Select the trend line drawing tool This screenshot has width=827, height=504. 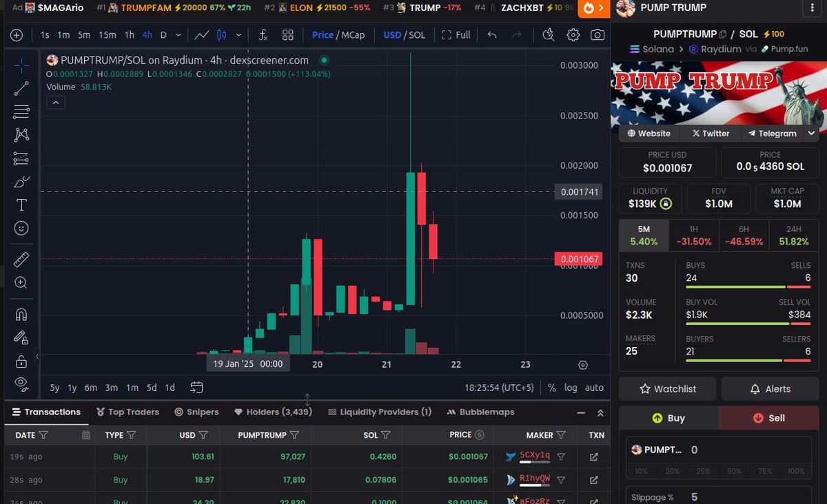pyautogui.click(x=21, y=88)
